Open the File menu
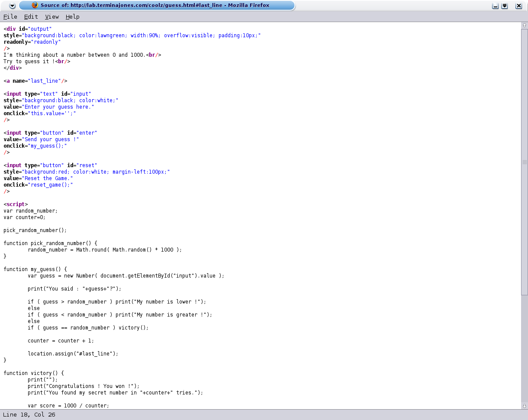The width and height of the screenshot is (528, 420). point(10,16)
